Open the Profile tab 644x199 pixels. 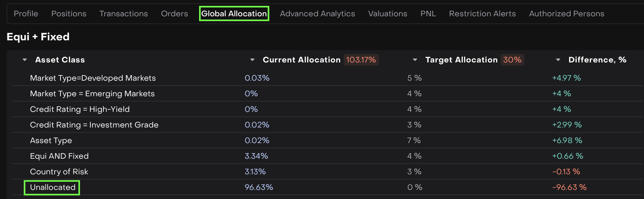point(26,14)
